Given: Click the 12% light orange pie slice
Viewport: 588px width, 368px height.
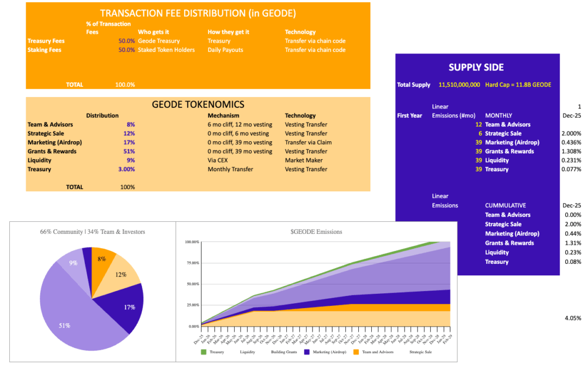Looking at the screenshot, I should coord(121,275).
